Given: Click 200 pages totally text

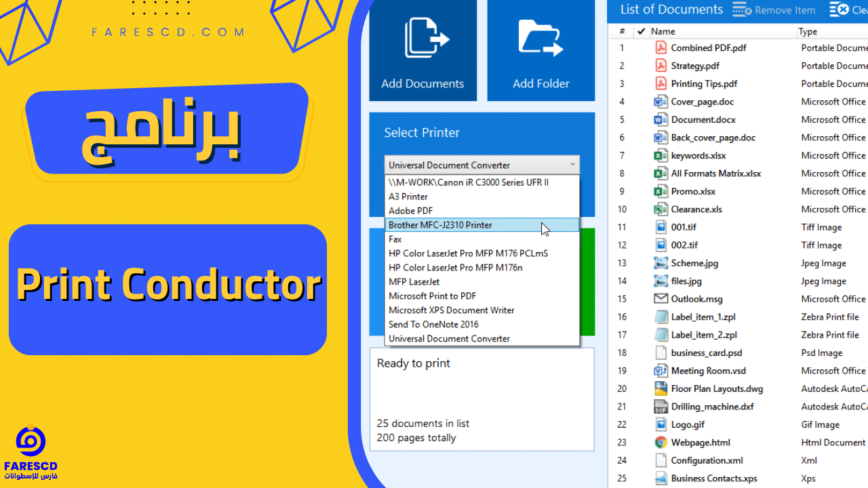Looking at the screenshot, I should click(x=416, y=438).
